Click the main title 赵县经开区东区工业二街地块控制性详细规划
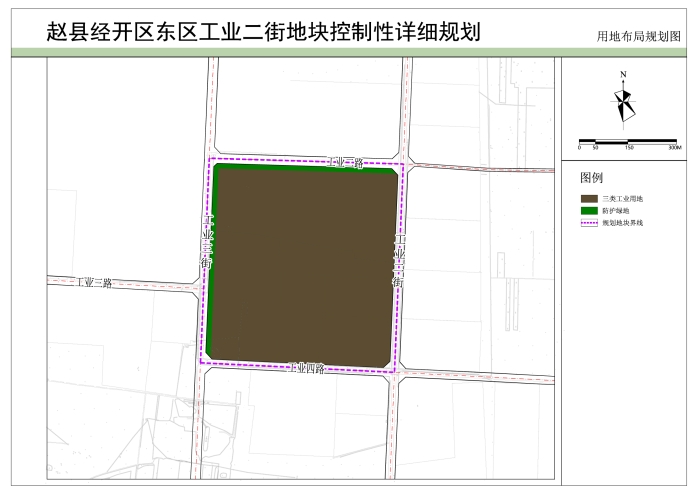This screenshot has width=700, height=494. coord(263,32)
